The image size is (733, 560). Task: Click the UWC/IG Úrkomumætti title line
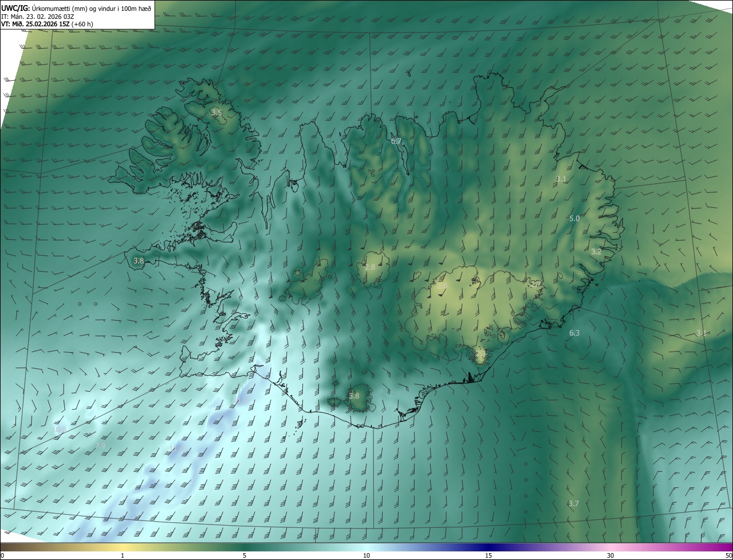point(76,7)
